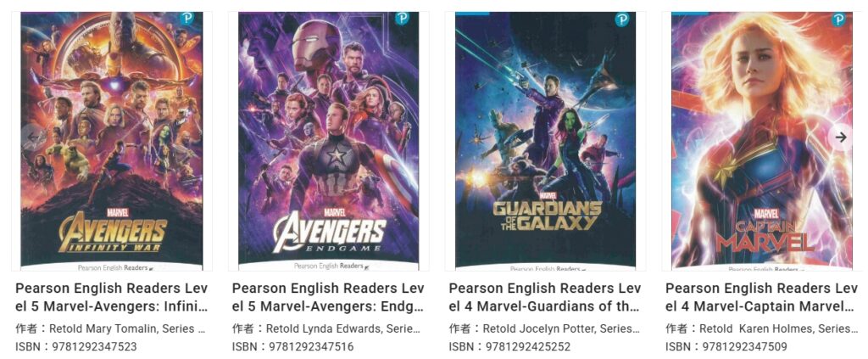Select author Retold Mary Tomalin
The height and width of the screenshot is (359, 868).
(x=119, y=328)
